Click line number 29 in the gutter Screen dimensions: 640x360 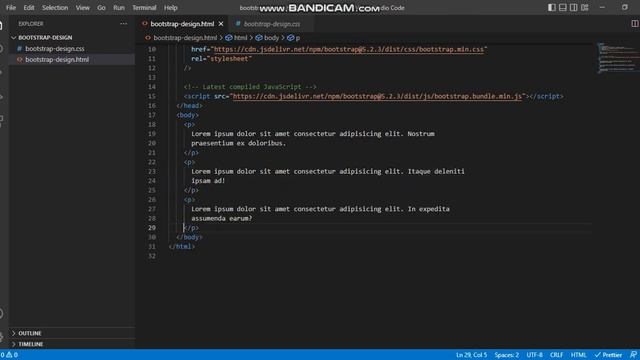(x=151, y=228)
